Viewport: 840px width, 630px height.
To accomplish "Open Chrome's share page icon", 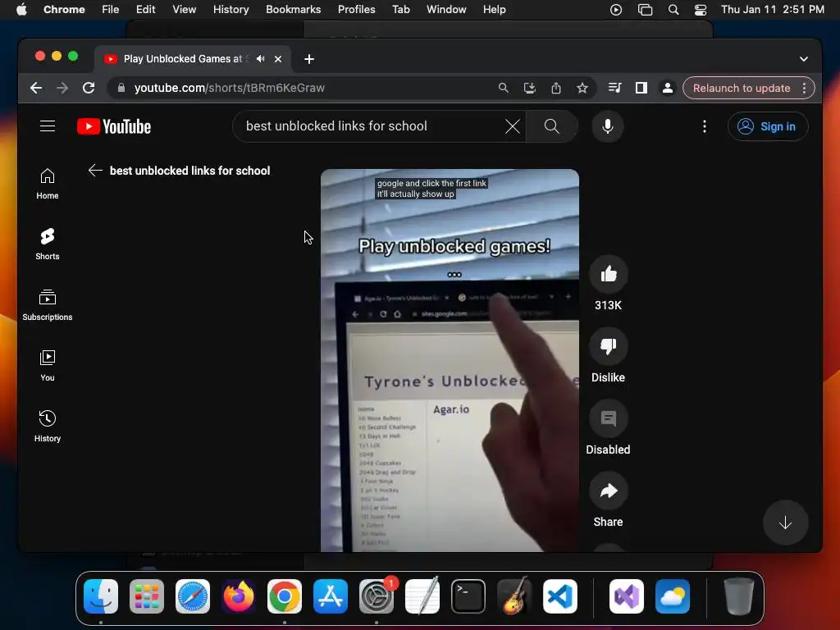I will [556, 88].
